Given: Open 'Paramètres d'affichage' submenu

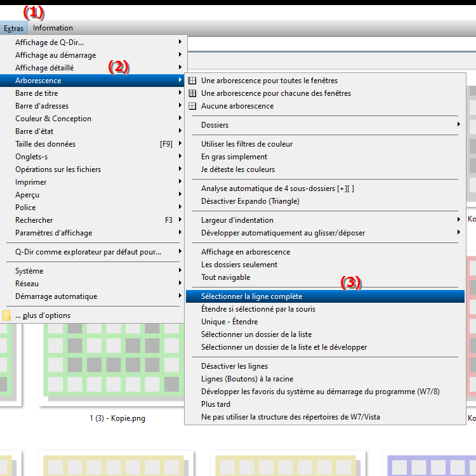Looking at the screenshot, I should (x=92, y=233).
